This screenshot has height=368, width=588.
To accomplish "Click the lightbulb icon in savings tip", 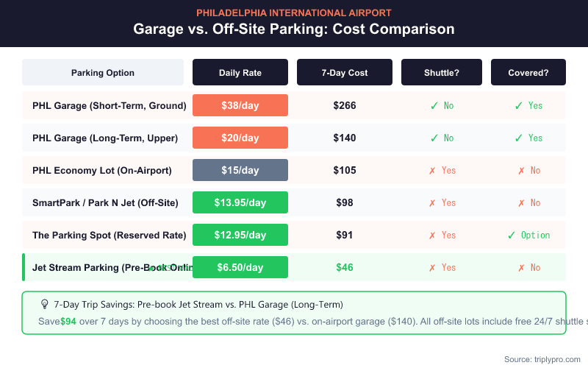I will pos(44,304).
